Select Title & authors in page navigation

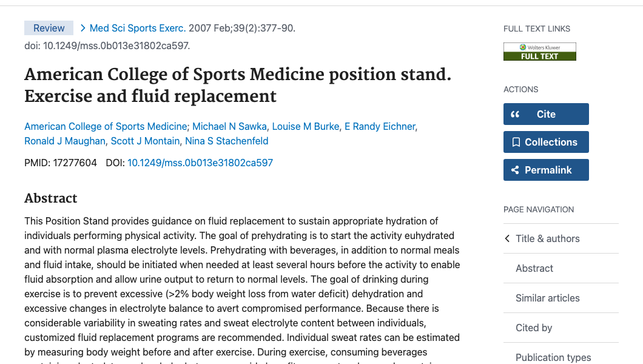[x=548, y=238]
